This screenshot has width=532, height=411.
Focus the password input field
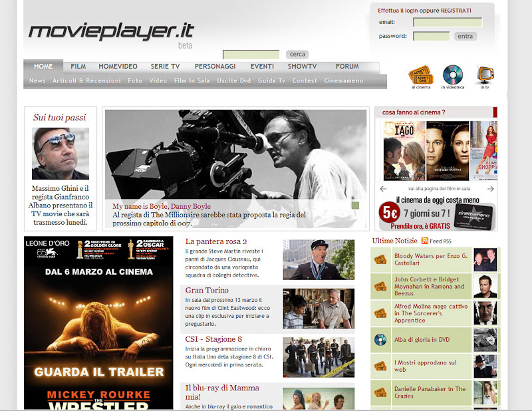click(x=431, y=37)
